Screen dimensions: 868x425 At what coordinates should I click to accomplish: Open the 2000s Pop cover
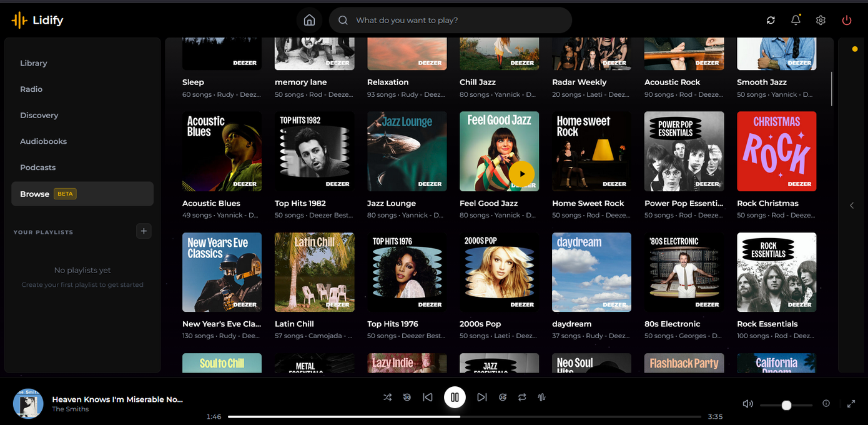pos(500,272)
